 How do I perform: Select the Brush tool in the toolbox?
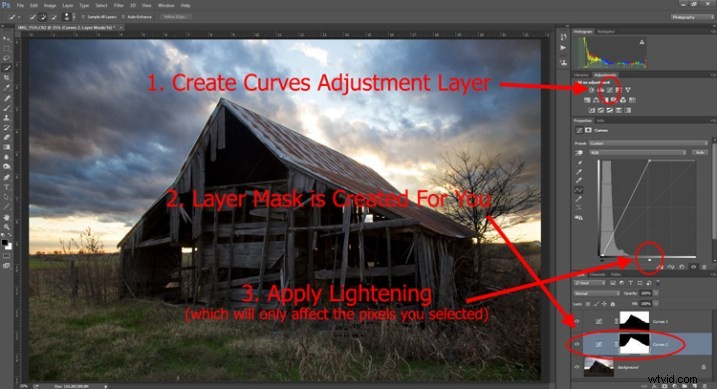click(x=6, y=108)
